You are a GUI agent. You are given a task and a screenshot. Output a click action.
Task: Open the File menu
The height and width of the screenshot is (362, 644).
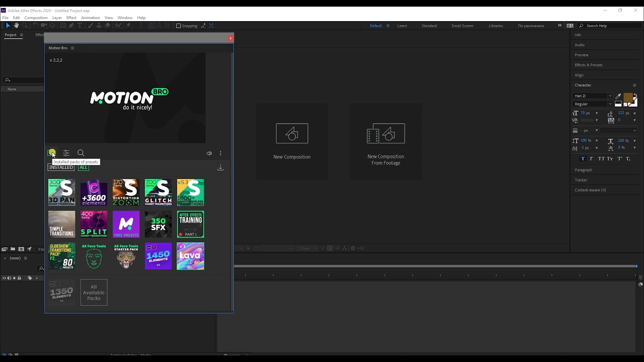click(5, 18)
